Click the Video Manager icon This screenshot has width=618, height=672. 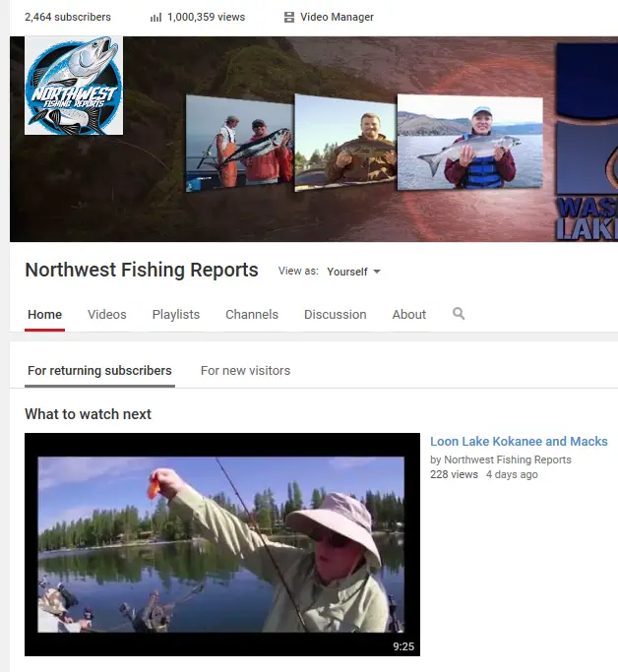(x=289, y=17)
